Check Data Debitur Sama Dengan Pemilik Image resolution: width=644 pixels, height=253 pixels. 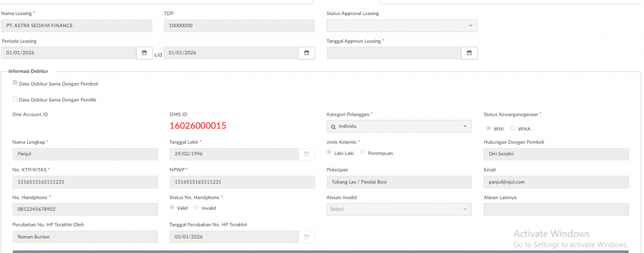click(15, 99)
